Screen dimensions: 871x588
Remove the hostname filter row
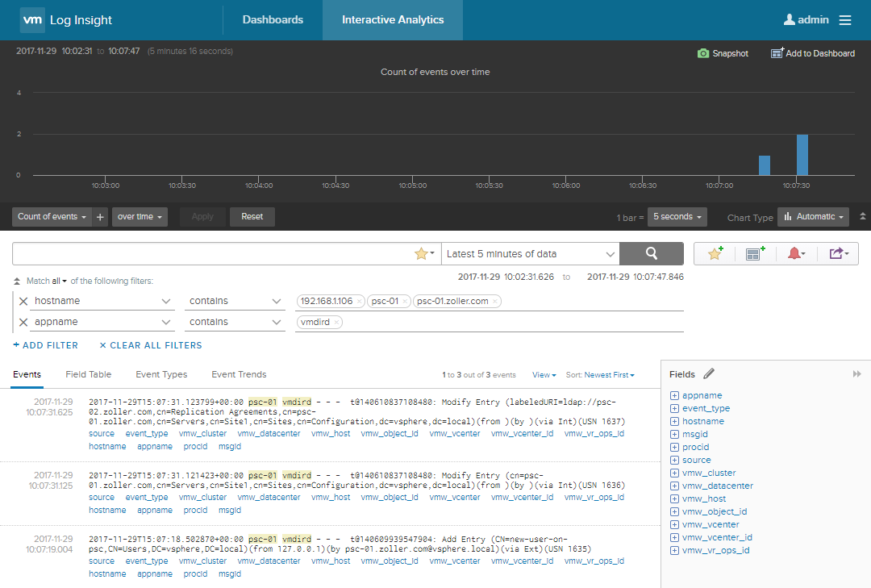[x=23, y=301]
